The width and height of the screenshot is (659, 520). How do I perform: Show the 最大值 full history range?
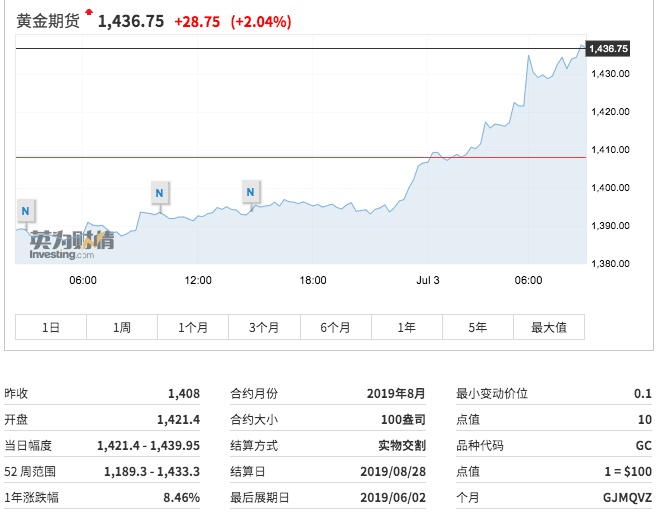[x=548, y=327]
